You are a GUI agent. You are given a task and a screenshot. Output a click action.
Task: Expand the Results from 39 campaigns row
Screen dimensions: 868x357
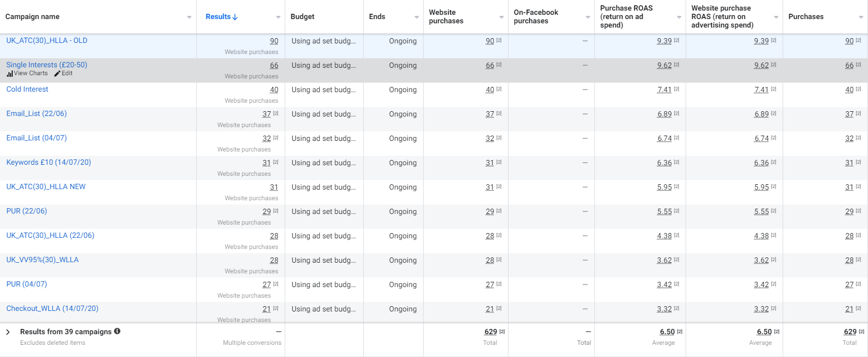(8, 332)
